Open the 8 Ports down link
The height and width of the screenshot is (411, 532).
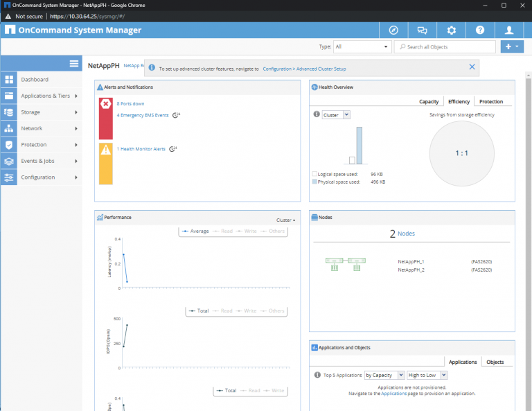coord(130,104)
